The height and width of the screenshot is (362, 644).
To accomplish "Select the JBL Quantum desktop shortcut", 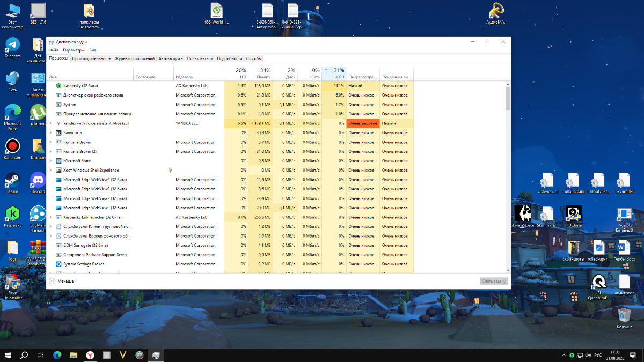I will 599,287.
